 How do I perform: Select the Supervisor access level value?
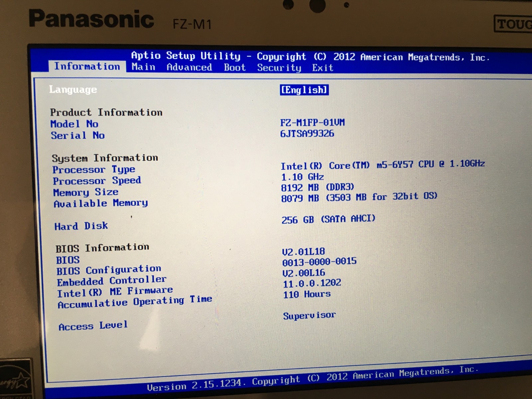click(x=310, y=315)
